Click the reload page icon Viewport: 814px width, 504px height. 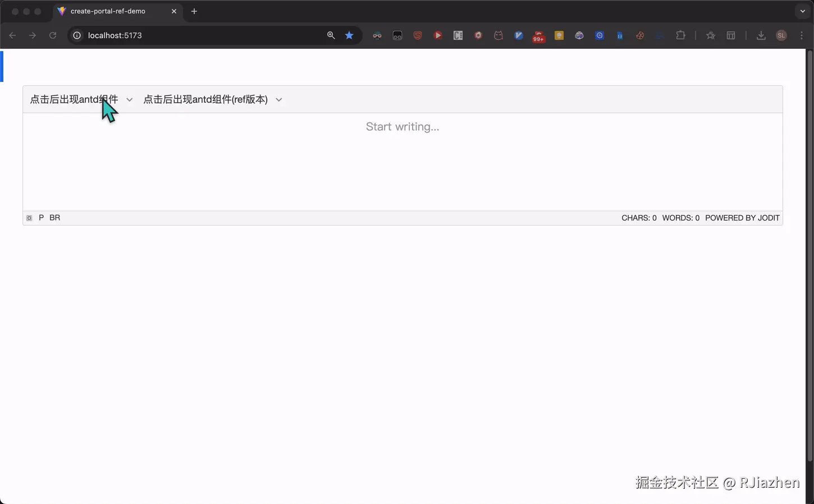[52, 35]
